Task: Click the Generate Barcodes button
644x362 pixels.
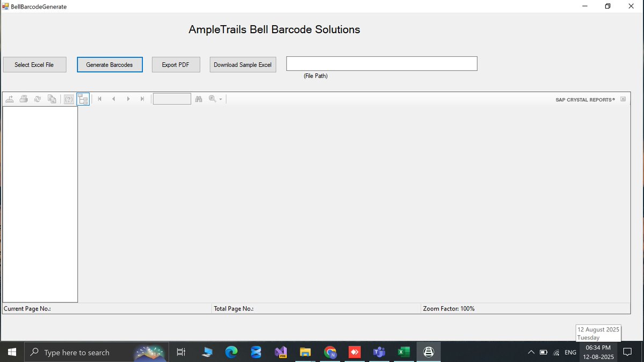Action: 109,64
